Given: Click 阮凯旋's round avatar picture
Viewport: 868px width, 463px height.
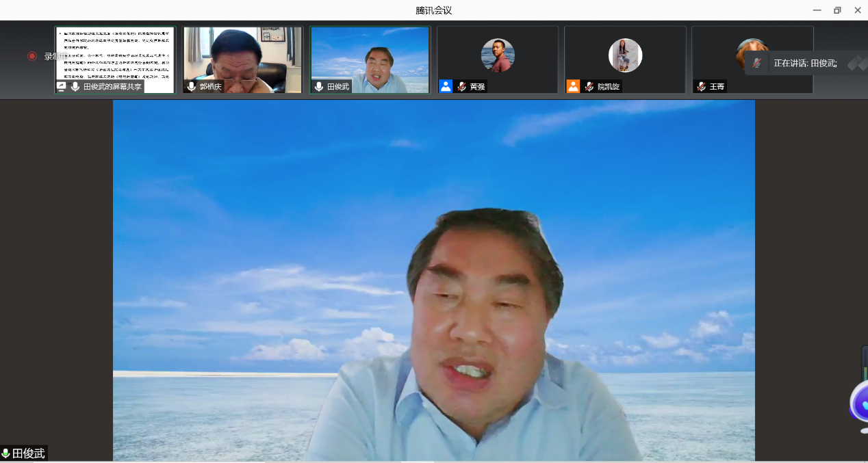Looking at the screenshot, I should pos(625,55).
